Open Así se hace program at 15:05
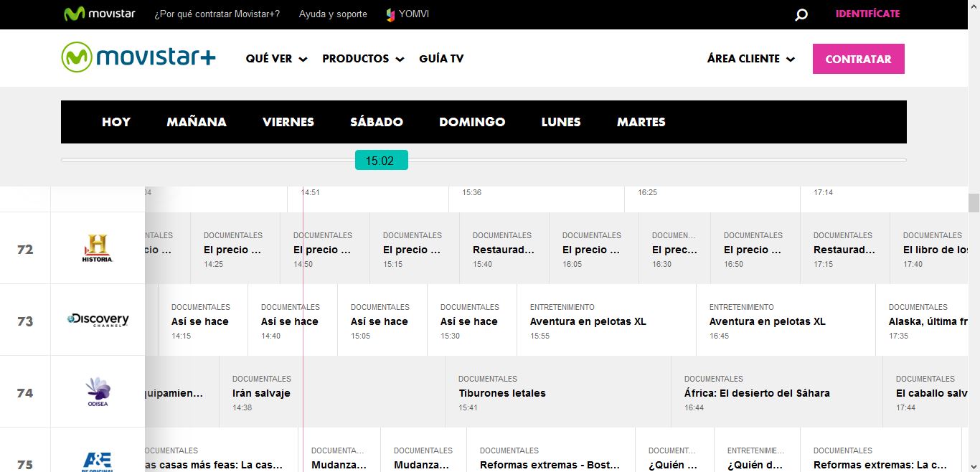 coord(382,320)
